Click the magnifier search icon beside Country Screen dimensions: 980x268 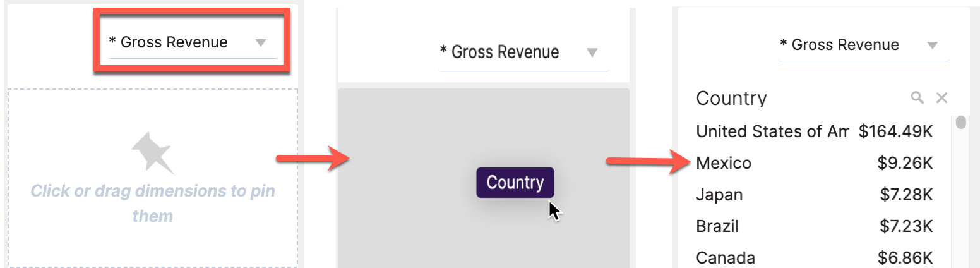tap(917, 97)
